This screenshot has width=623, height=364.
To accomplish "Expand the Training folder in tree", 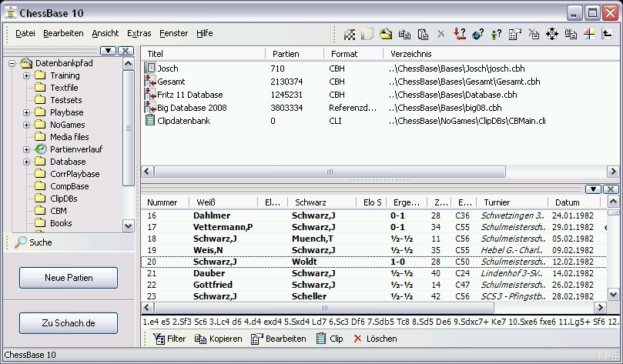I will coord(27,75).
